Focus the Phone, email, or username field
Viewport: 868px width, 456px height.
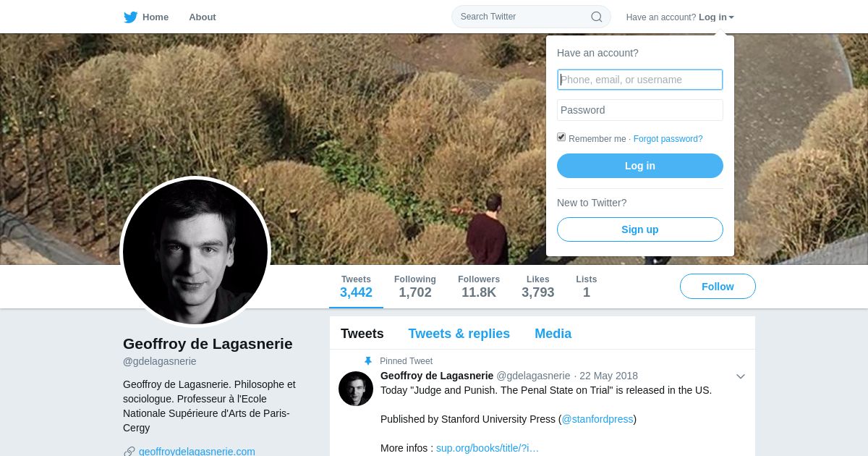click(639, 80)
